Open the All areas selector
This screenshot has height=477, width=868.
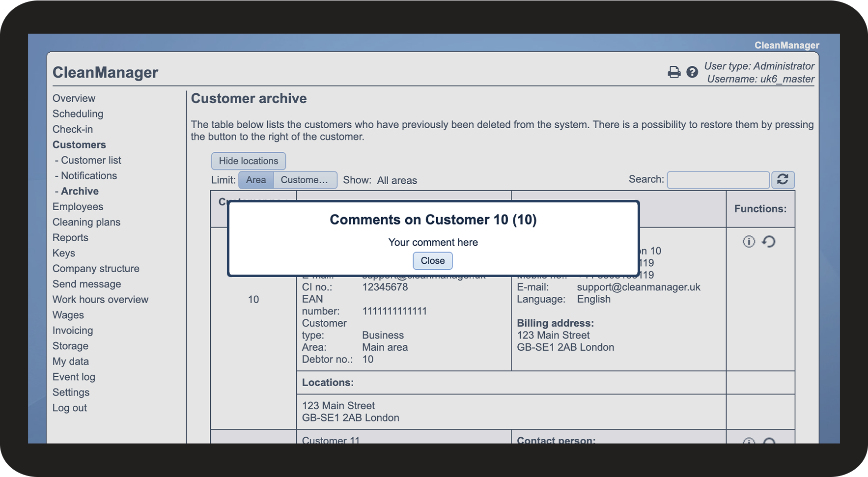pos(397,180)
